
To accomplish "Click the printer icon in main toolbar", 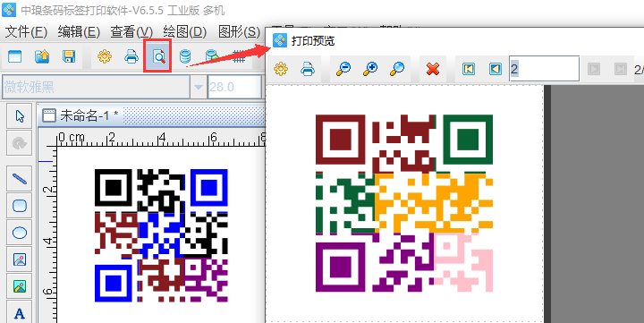I will (131, 56).
